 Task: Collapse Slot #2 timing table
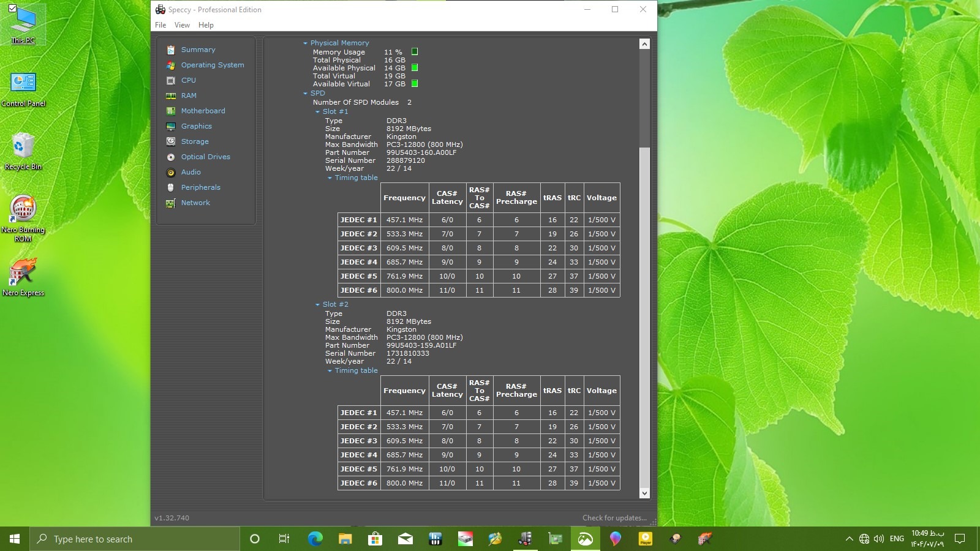coord(330,371)
